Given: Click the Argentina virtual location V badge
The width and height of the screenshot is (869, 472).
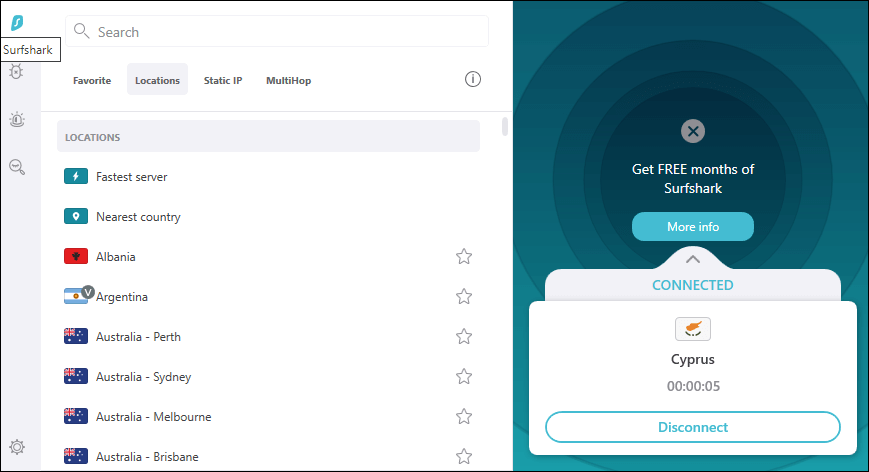Looking at the screenshot, I should (88, 291).
